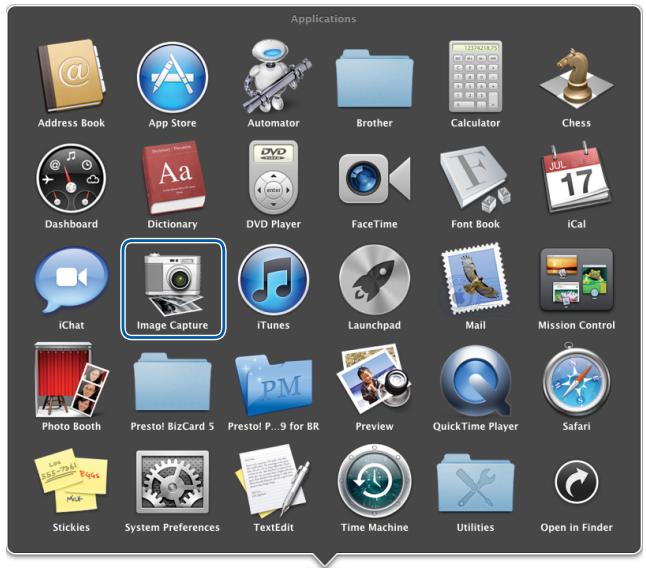Open the Chess app
Image resolution: width=646 pixels, height=568 pixels.
coord(576,77)
